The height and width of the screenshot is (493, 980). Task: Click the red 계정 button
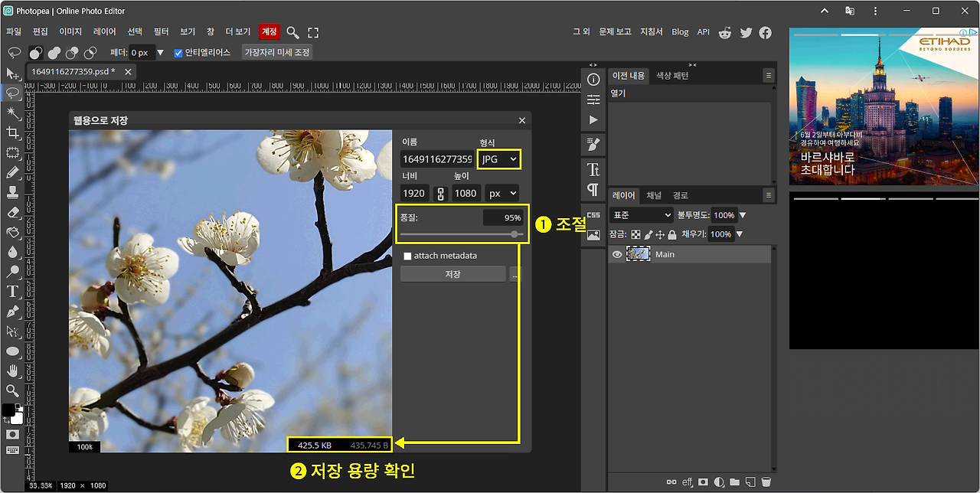point(269,32)
